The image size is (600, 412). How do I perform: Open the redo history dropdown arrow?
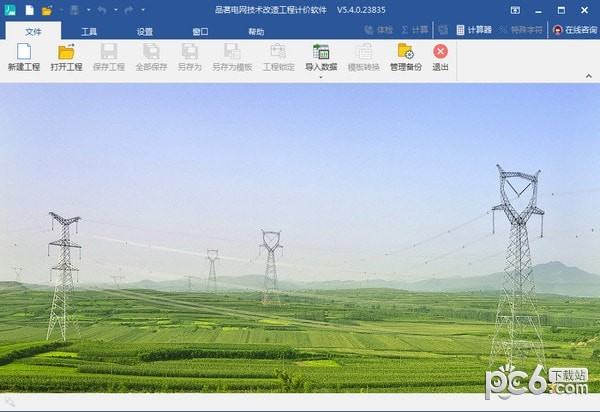(143, 10)
